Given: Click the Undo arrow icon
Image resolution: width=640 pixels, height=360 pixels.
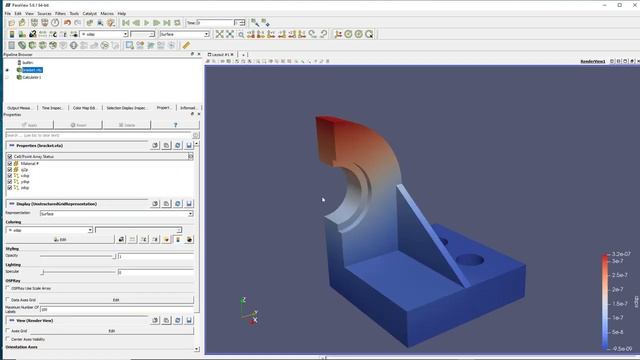Looking at the screenshot, I should pyautogui.click(x=67, y=23).
